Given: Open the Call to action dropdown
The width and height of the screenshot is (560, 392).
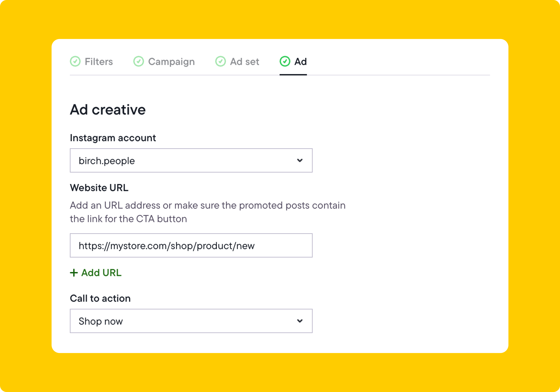Looking at the screenshot, I should tap(191, 321).
